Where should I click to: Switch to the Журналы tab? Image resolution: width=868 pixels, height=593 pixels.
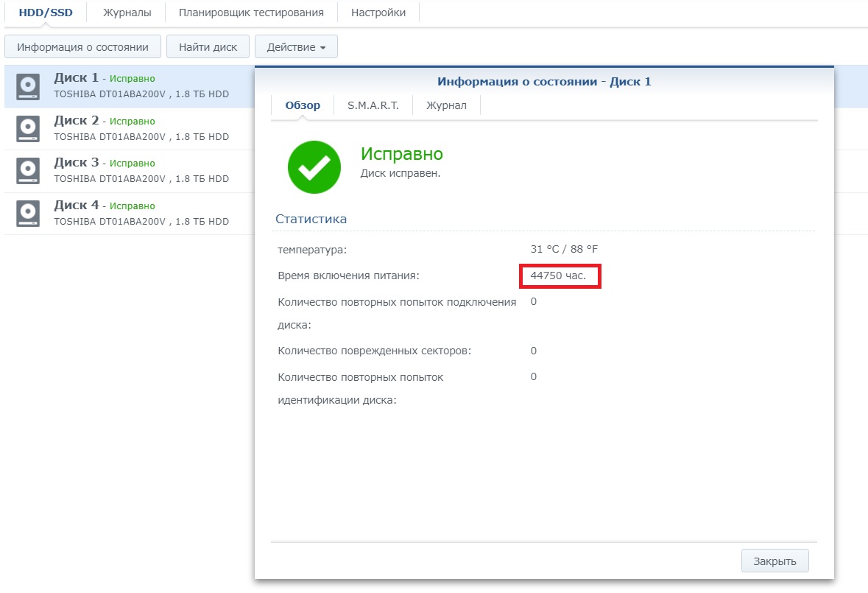(x=127, y=13)
